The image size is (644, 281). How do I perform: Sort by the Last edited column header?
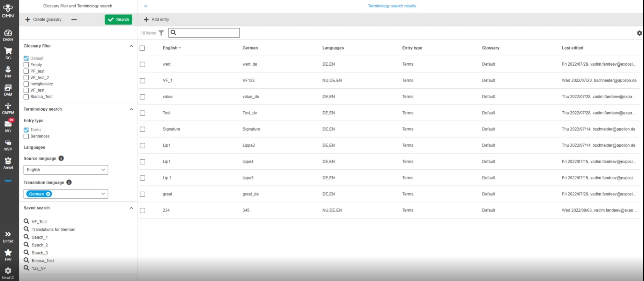point(572,48)
